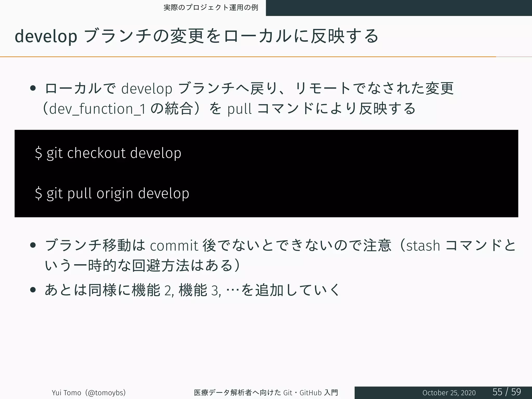Screen dimensions: 532x399
Task: Click the bullet 'あとは同様に機能 2, 機能 3, …を追加していく'
Action: click(x=192, y=290)
